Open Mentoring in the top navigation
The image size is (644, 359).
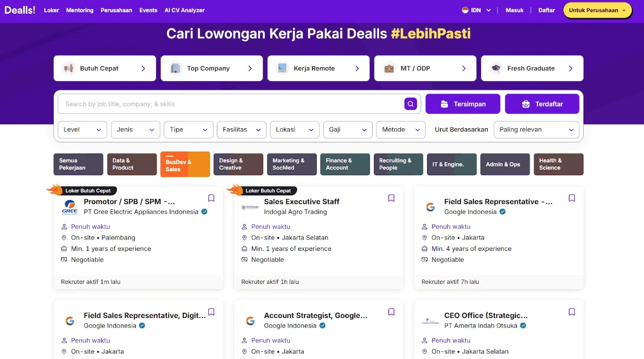coord(80,10)
